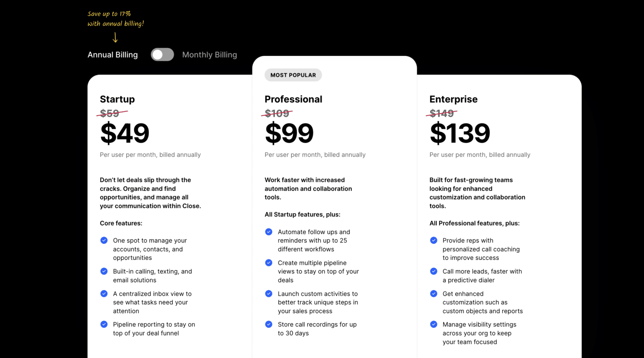
Task: Click the checkmark next to 'Create multiple pipeline views'
Action: click(269, 262)
